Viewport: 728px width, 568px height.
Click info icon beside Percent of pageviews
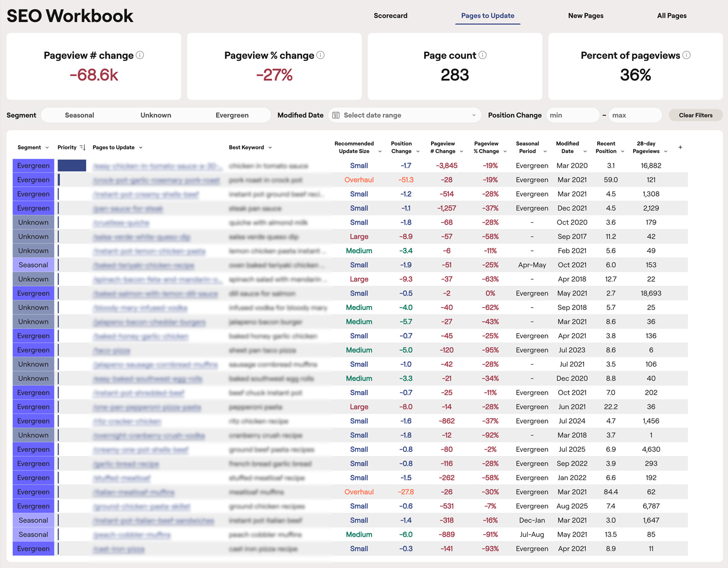(687, 55)
